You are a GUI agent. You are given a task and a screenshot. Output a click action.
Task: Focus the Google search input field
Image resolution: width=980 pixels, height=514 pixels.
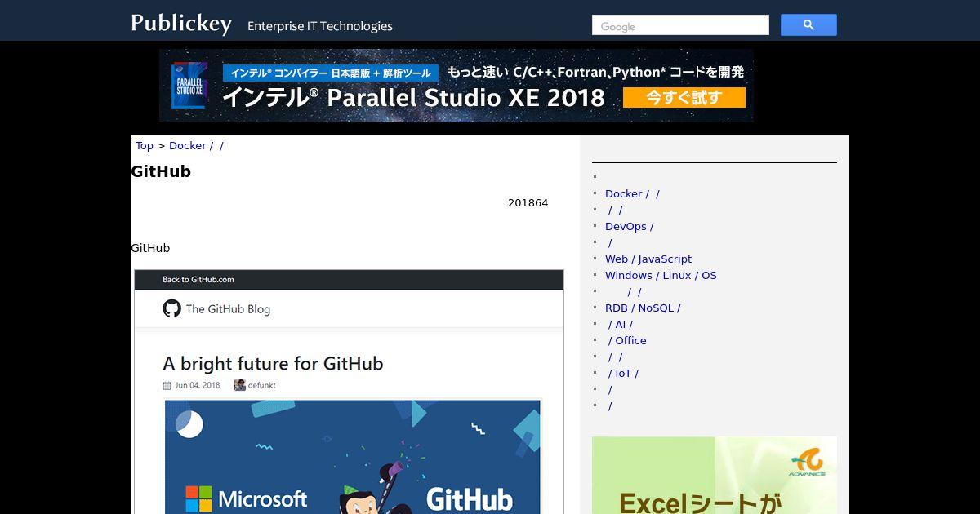[680, 25]
